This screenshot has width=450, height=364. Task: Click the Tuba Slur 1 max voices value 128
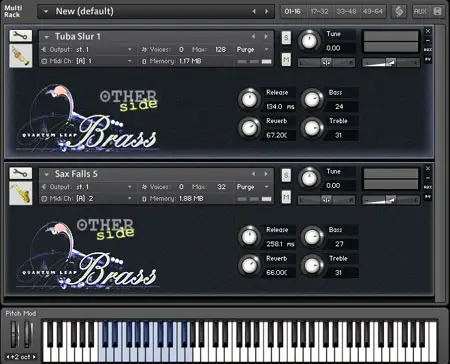pyautogui.click(x=220, y=50)
